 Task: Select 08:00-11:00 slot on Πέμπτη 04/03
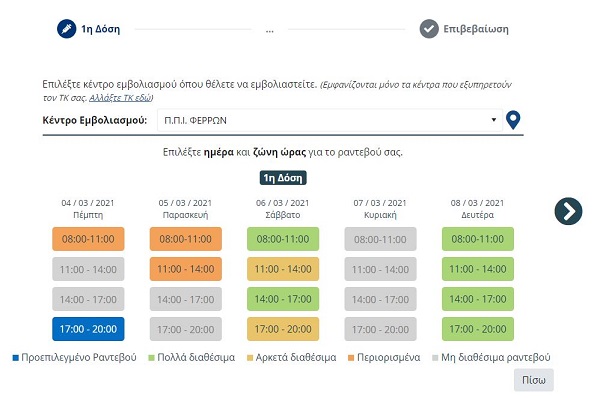point(88,239)
